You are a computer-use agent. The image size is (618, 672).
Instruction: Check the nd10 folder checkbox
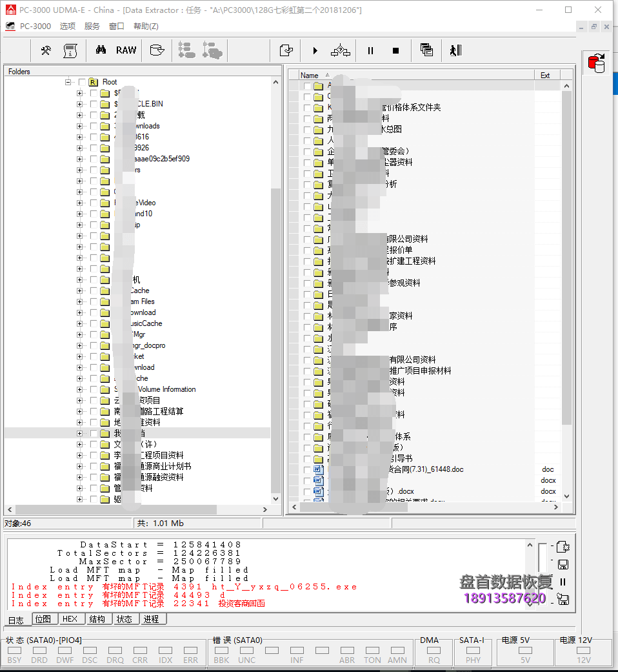(x=94, y=214)
